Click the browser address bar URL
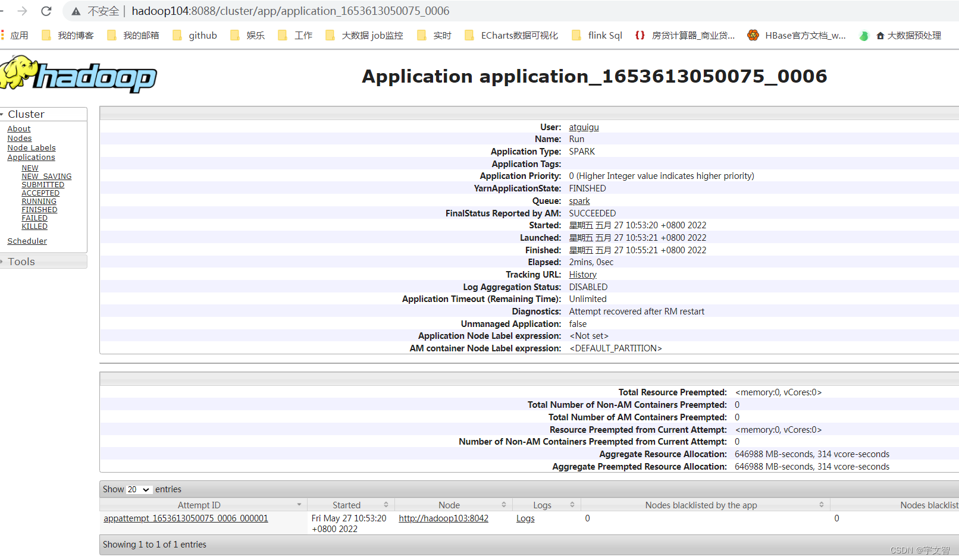 click(290, 11)
